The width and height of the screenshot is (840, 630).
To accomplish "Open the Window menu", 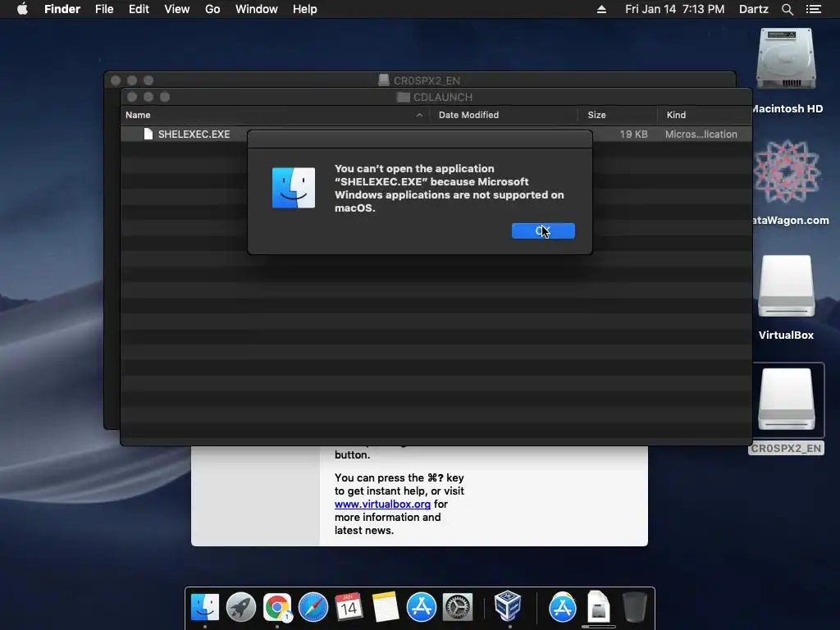I will (257, 9).
